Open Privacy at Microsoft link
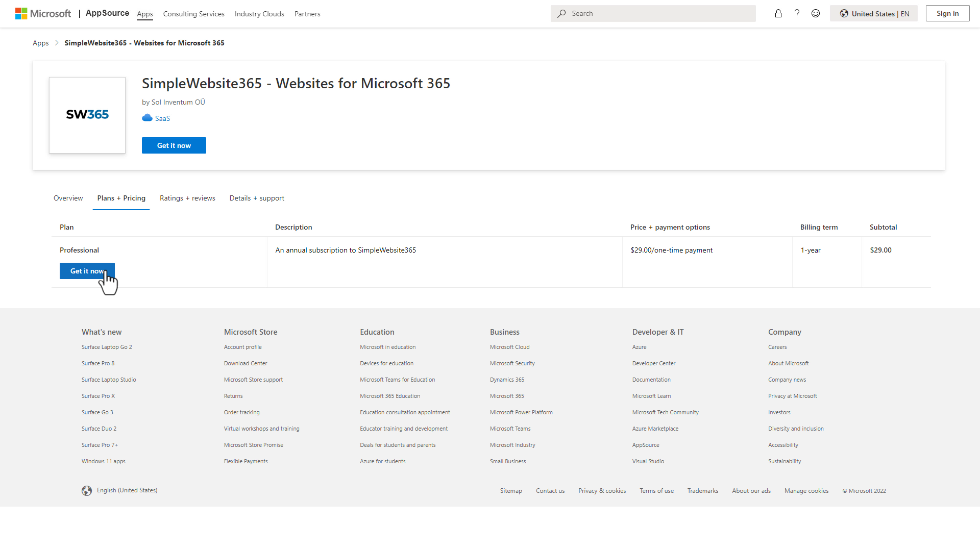Viewport: 980px width, 551px height. 793,396
